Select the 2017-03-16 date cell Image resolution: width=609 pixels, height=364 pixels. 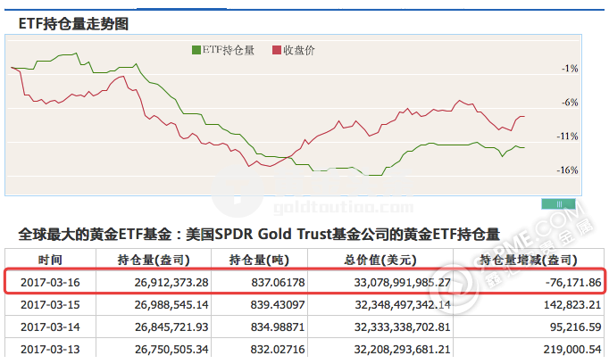coord(50,282)
